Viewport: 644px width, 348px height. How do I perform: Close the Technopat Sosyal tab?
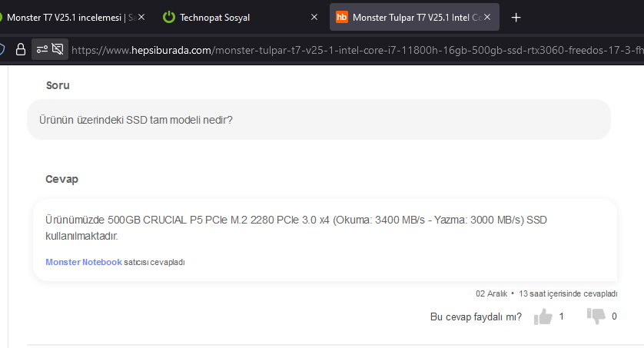(314, 17)
